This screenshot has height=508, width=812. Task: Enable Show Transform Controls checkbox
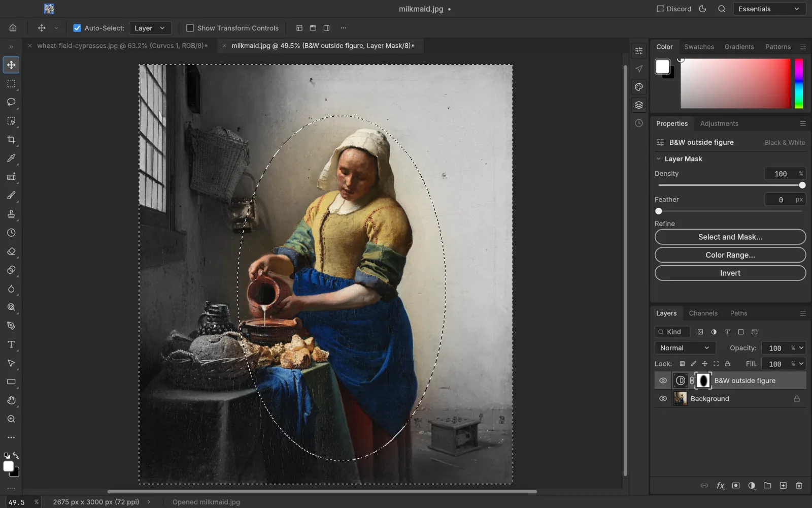[x=190, y=28]
